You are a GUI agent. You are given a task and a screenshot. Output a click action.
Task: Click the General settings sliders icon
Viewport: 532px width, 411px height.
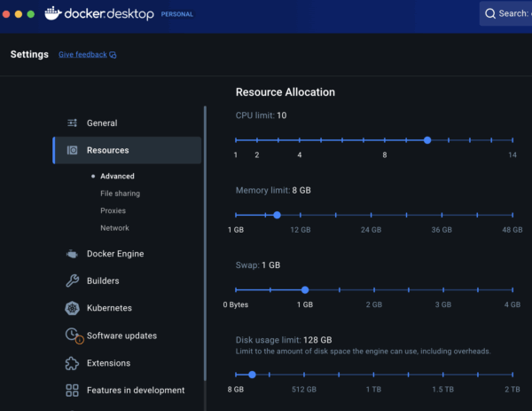pos(73,123)
